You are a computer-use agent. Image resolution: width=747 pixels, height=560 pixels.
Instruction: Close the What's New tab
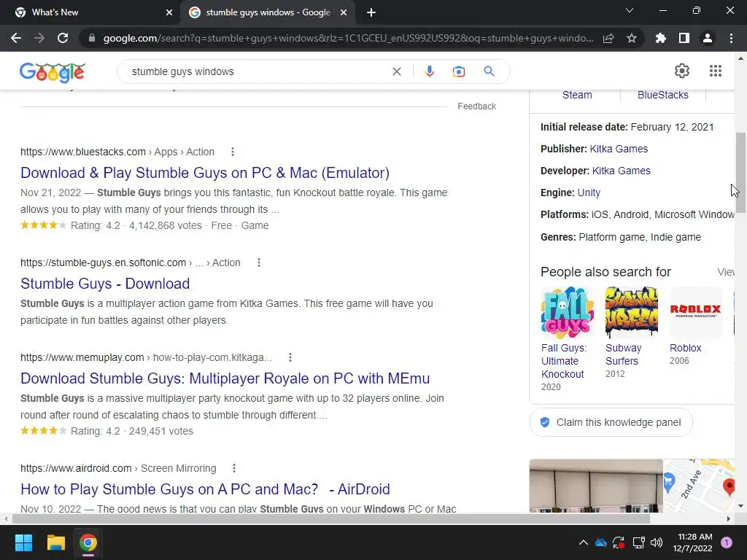(169, 13)
